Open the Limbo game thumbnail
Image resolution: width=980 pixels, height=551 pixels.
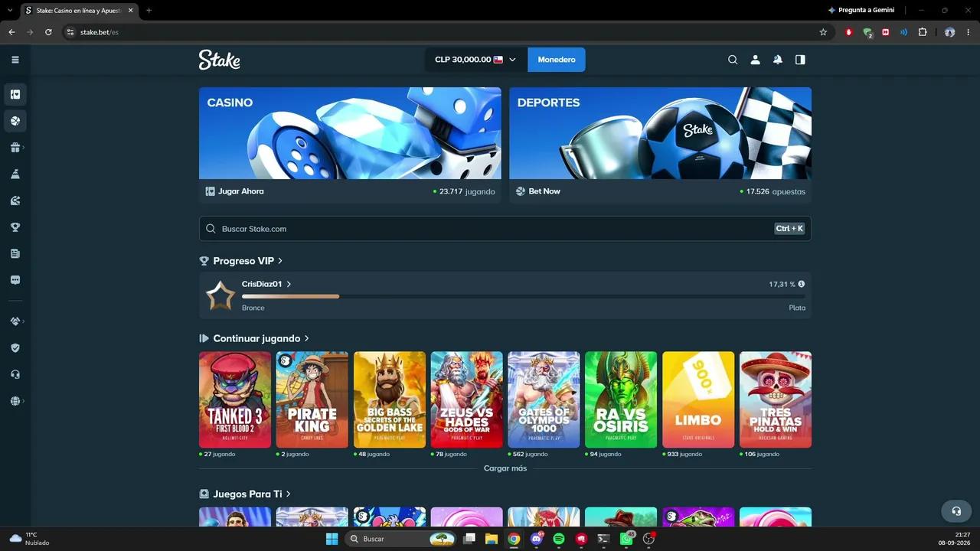click(x=698, y=399)
